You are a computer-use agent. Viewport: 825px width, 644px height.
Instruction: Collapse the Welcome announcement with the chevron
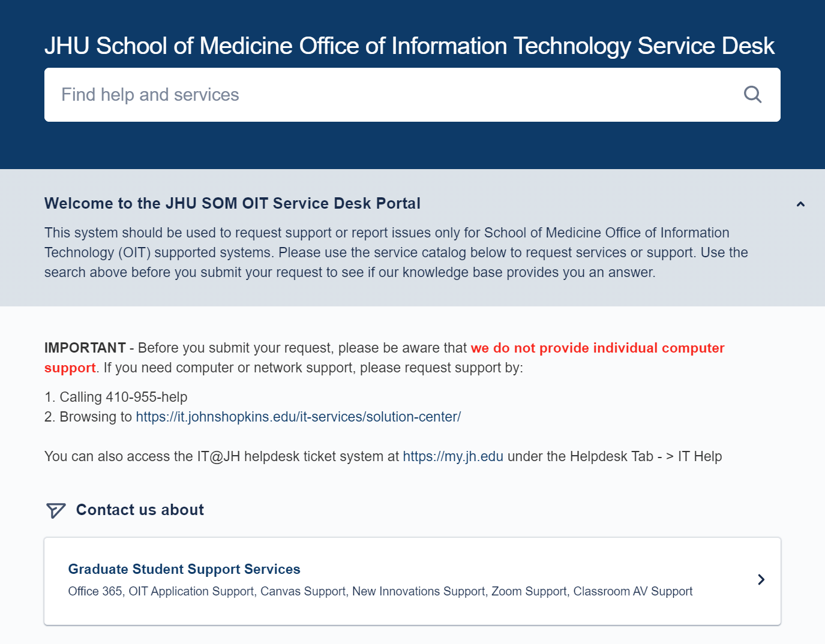click(800, 204)
